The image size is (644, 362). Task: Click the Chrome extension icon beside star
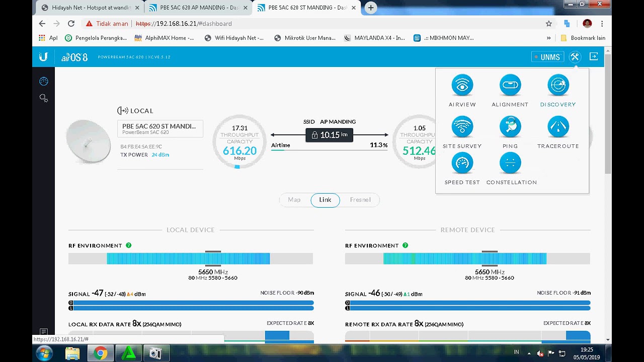pos(567,24)
